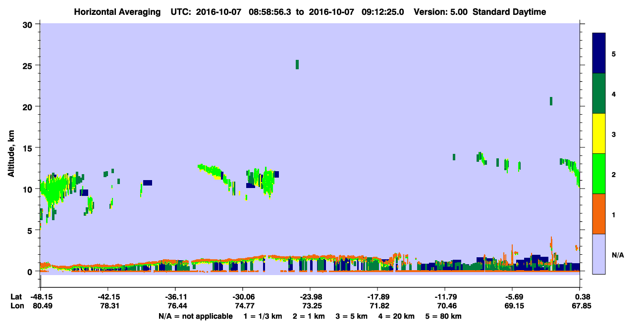The image size is (644, 330).
Task: Click the end time '09:12:25.0' in title
Action: [x=383, y=12]
